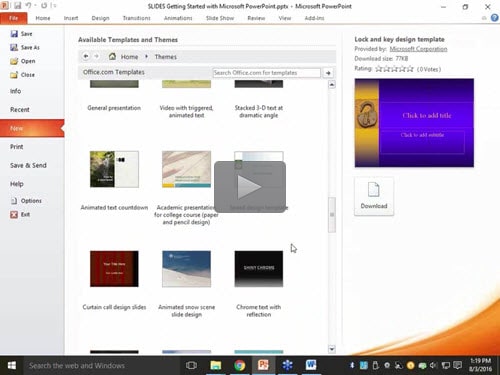500x375 pixels.
Task: Click the Lock and key template preview
Action: pyautogui.click(x=414, y=123)
